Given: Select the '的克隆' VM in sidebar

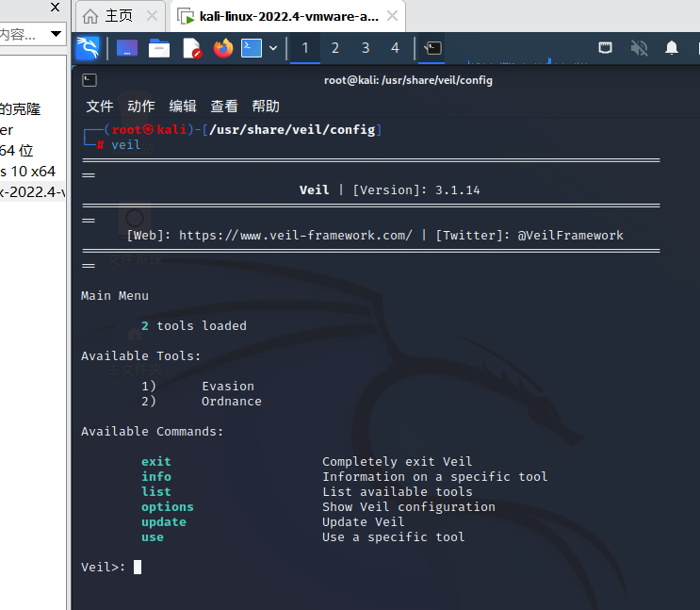Looking at the screenshot, I should click(21, 109).
